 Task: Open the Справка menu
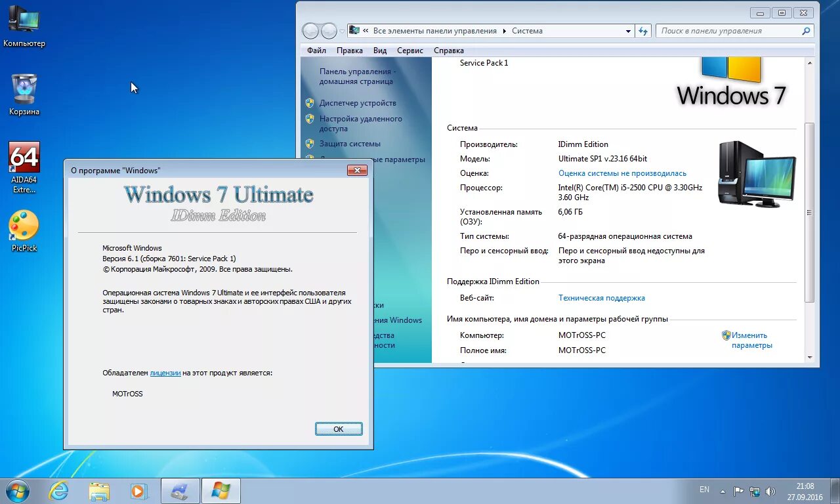[x=449, y=51]
